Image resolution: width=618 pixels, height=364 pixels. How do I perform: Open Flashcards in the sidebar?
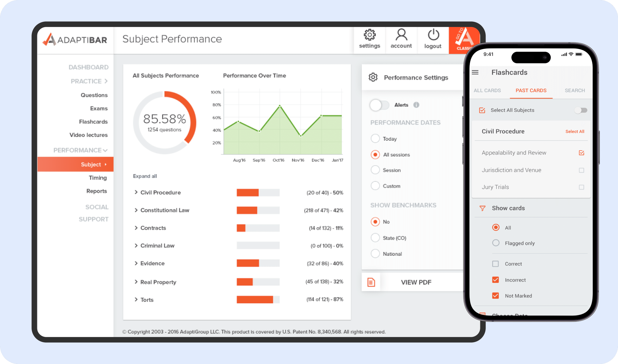tap(93, 122)
